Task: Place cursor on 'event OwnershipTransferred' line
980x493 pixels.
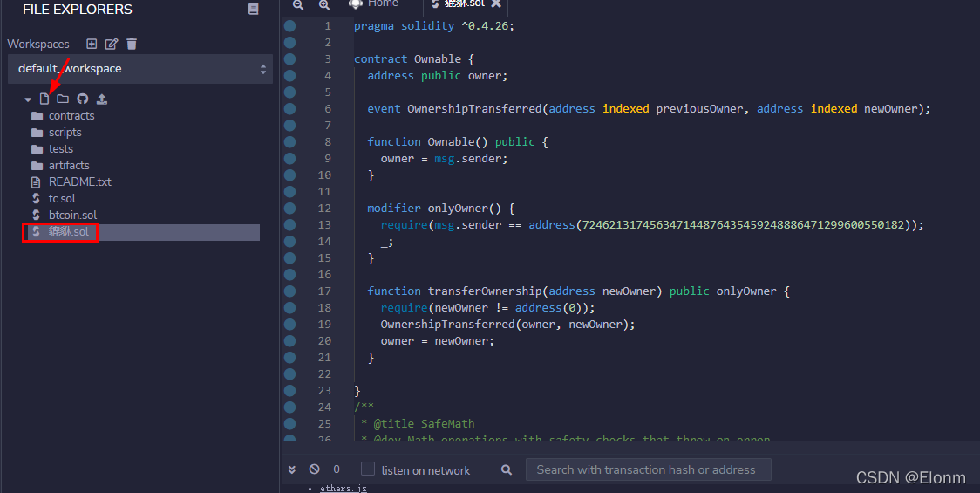Action: 649,109
